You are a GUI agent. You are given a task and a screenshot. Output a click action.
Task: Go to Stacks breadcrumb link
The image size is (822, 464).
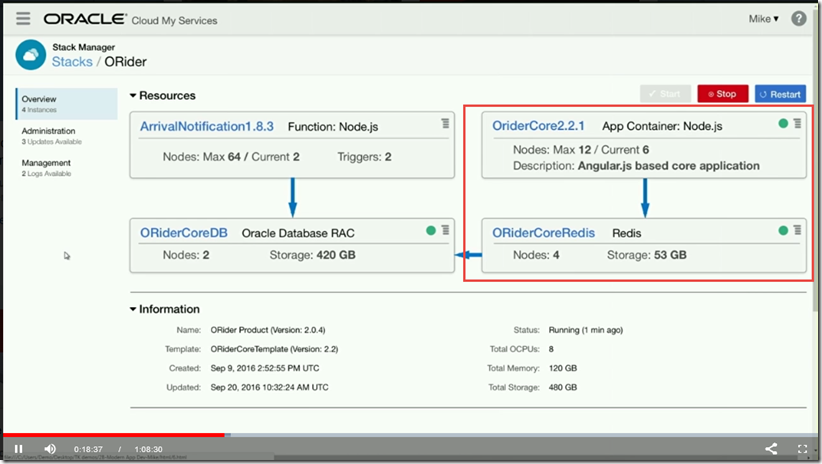tap(72, 62)
